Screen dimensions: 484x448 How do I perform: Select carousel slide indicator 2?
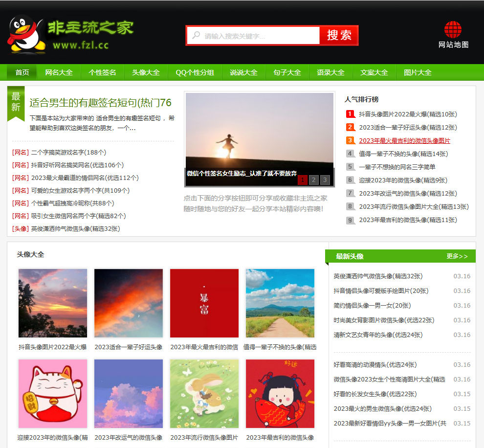click(x=313, y=180)
